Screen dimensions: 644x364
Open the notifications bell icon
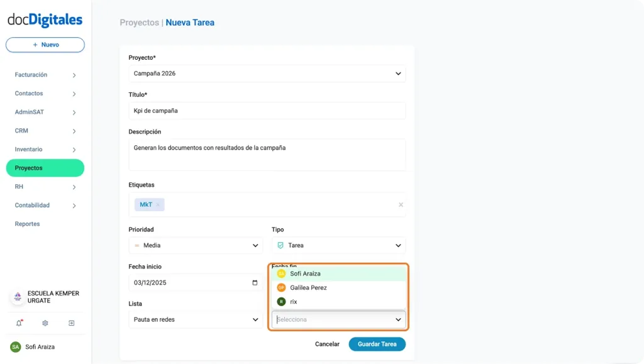pos(18,323)
